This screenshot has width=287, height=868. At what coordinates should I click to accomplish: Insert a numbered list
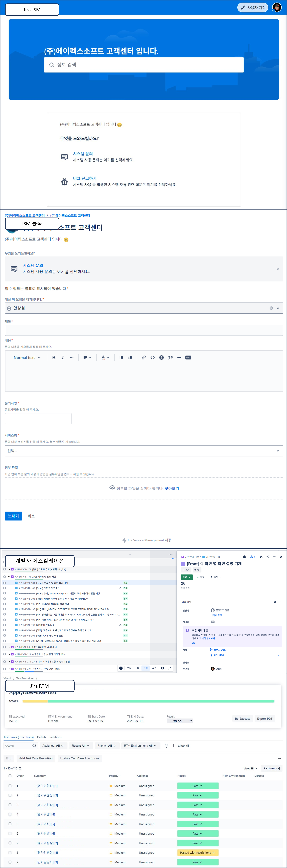coord(130,357)
